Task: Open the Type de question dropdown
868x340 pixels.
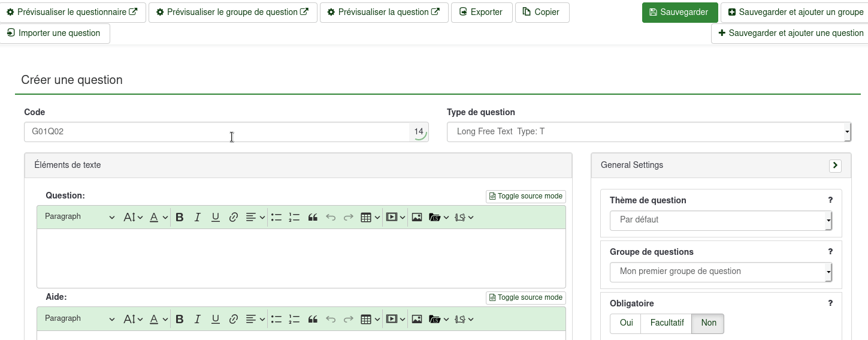Action: [649, 132]
